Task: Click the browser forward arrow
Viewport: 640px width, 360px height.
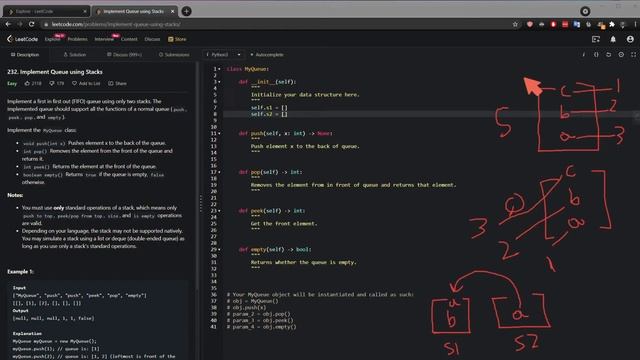Action: pyautogui.click(x=20, y=24)
